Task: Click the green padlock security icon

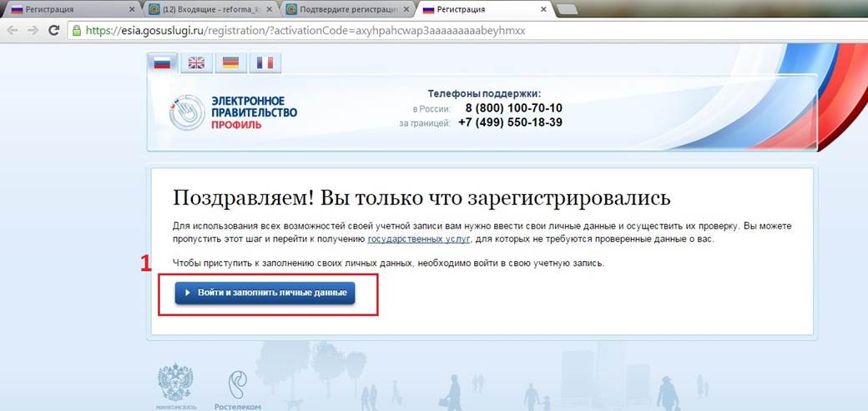Action: tap(77, 31)
